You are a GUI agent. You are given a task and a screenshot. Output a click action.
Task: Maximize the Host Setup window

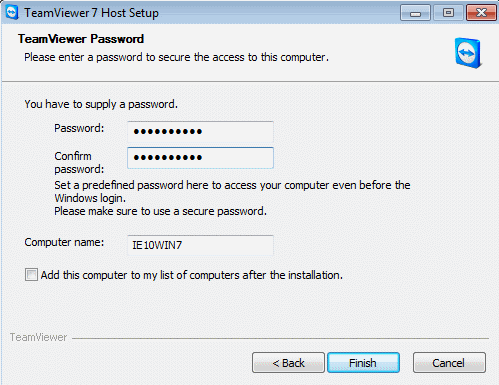(448, 13)
